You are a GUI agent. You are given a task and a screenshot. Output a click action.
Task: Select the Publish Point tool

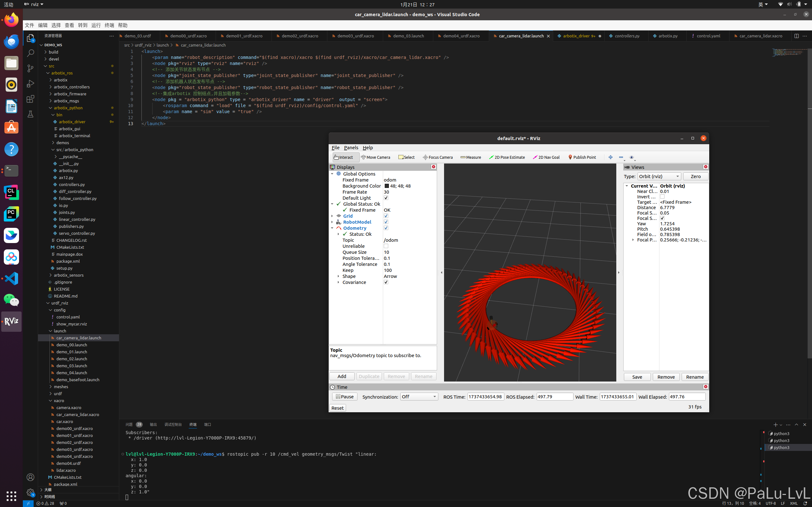tap(582, 157)
